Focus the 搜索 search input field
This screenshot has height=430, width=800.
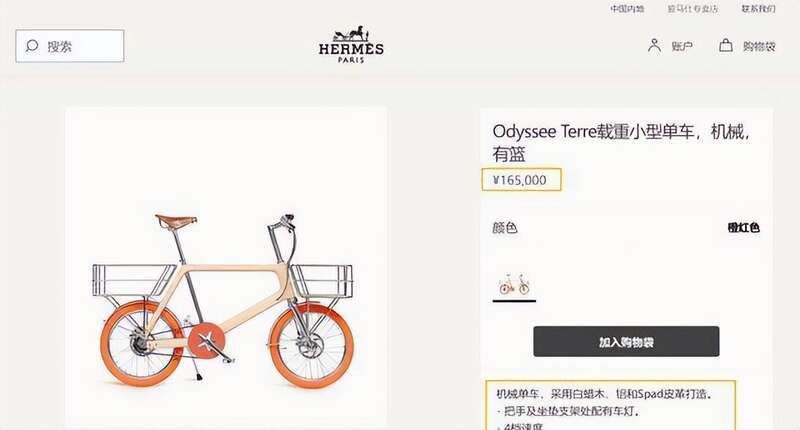70,46
